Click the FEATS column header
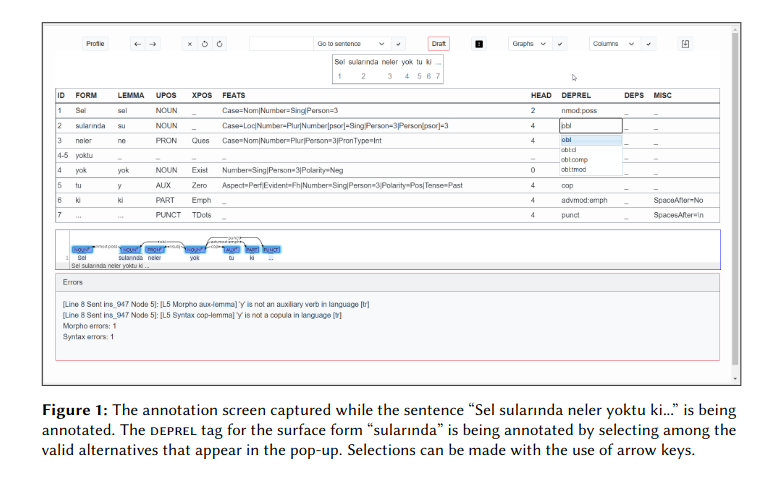The height and width of the screenshot is (483, 759). tap(234, 96)
